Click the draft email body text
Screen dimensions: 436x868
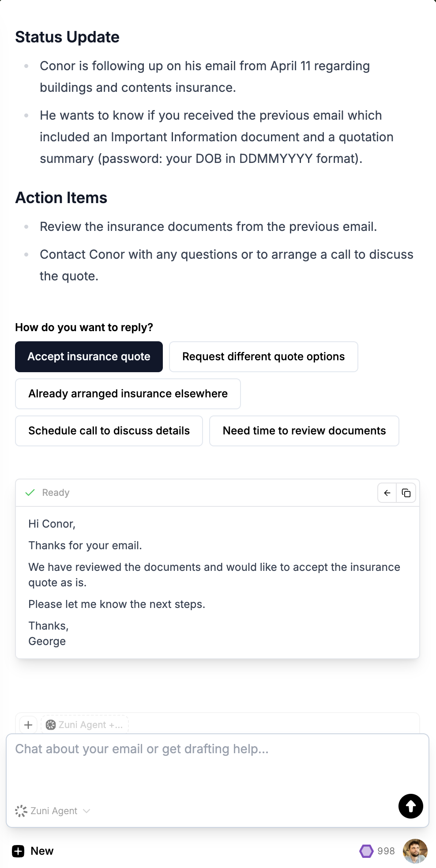coord(218,582)
